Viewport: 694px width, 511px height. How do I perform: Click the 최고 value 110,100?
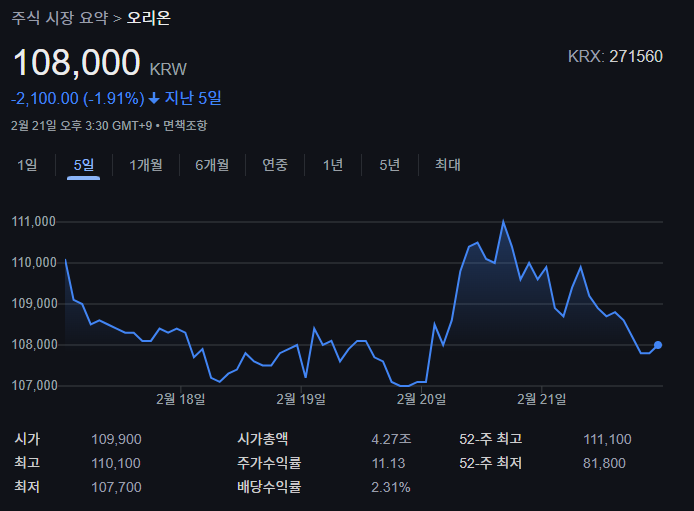(116, 463)
